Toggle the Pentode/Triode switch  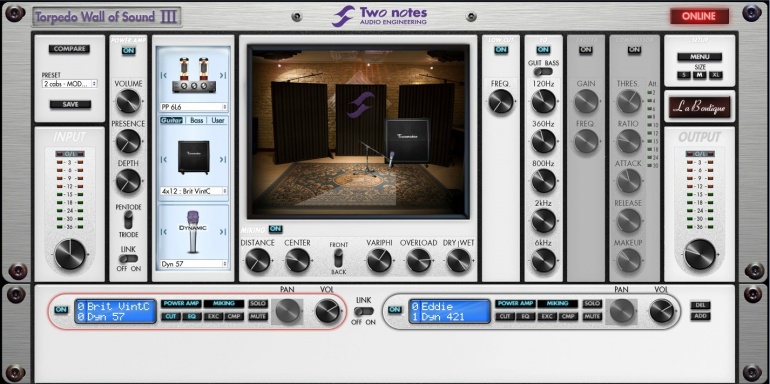(x=128, y=219)
